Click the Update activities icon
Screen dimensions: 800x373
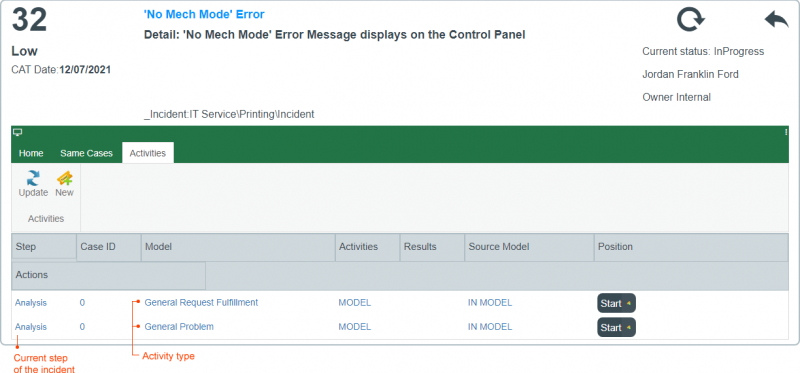[33, 178]
